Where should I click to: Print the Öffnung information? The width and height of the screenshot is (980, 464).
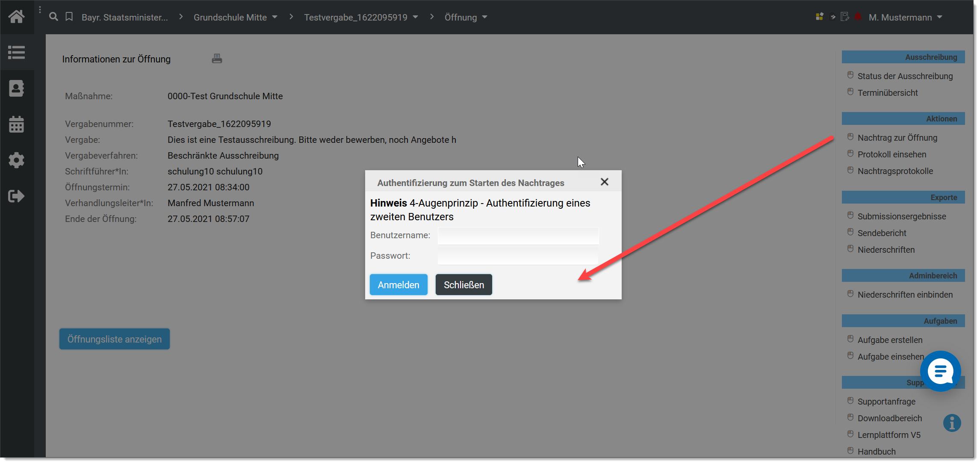[x=217, y=59]
